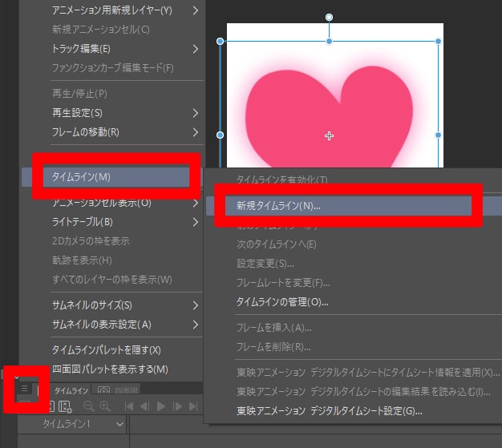Click ファンクションカーブ編集モード(F)
Viewport: 502px width, 448px height.
click(x=113, y=68)
